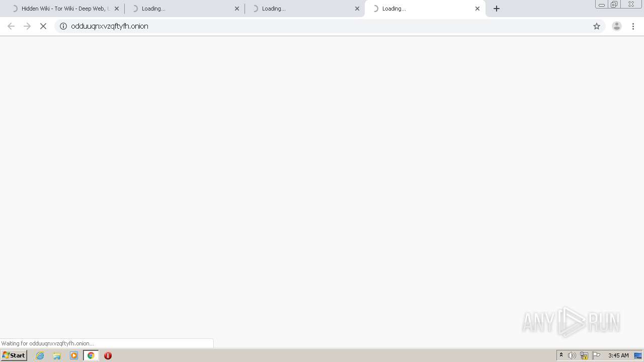Open the volume speaker icon
Screen dimensions: 644x362
pos(572,355)
